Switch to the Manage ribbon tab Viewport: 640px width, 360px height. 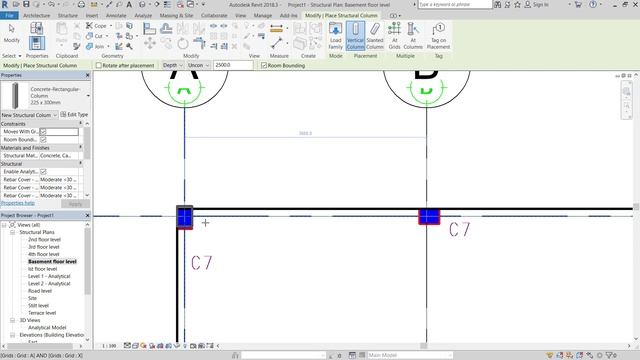tap(263, 16)
